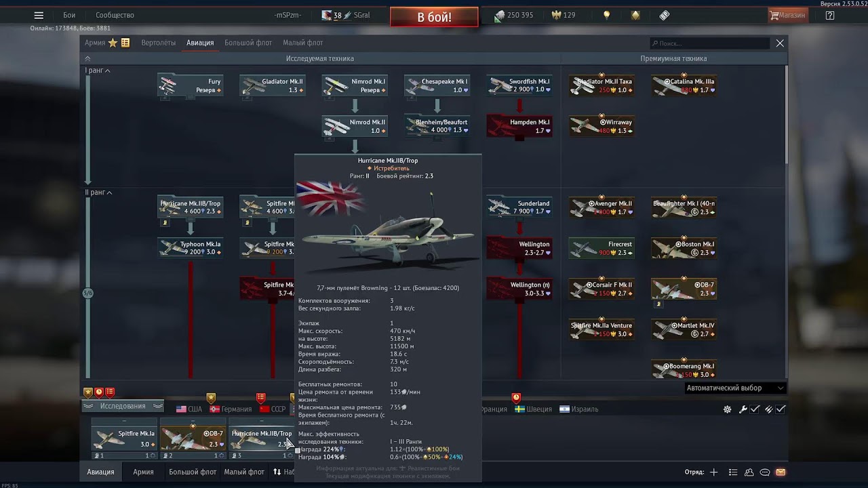868x488 pixels.
Task: Switch to the Малый флот research tab
Action: click(302, 43)
